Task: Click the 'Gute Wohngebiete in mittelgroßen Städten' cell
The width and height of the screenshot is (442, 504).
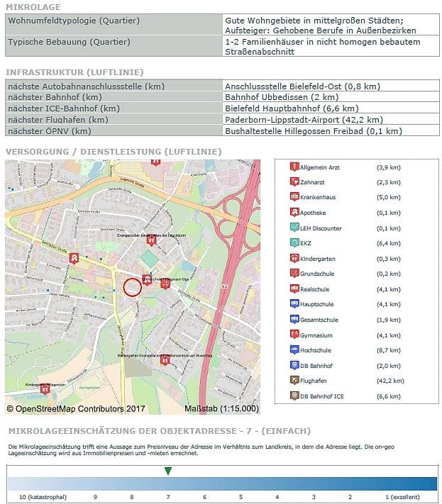Action: (331, 25)
